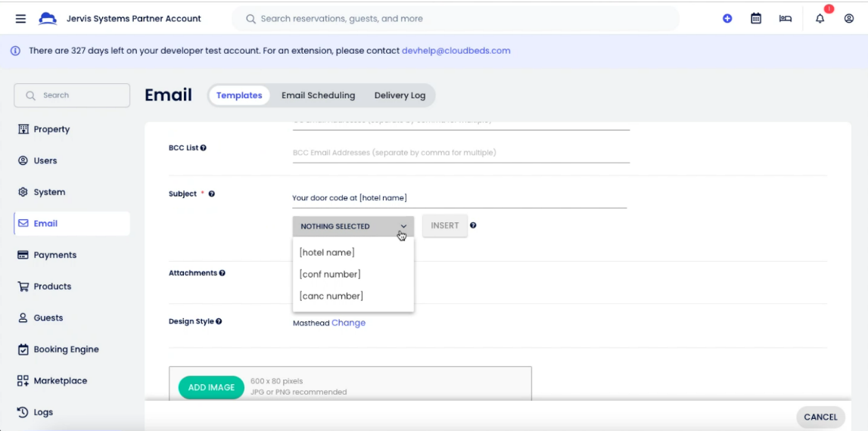868x431 pixels.
Task: Switch to the Templates tab
Action: pyautogui.click(x=239, y=96)
